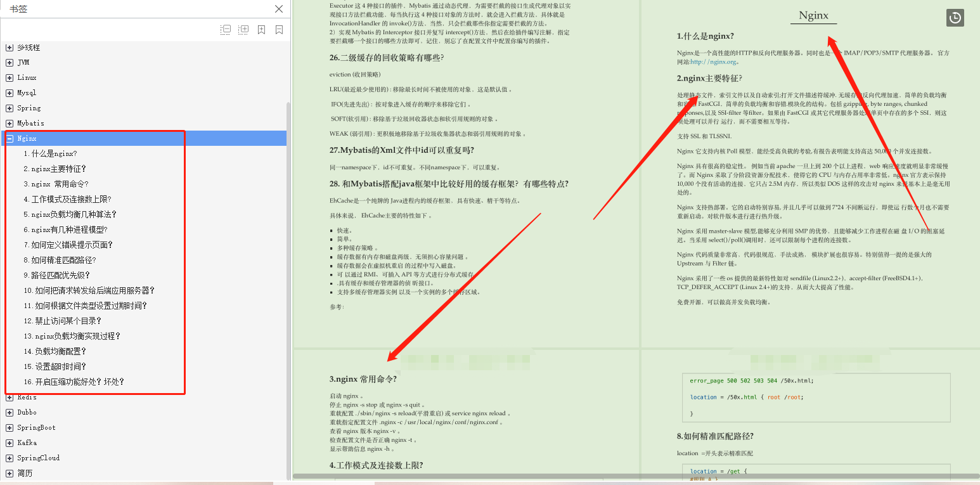The width and height of the screenshot is (980, 485).
Task: Open bookmark 14.负载均衡配置?
Action: [55, 351]
